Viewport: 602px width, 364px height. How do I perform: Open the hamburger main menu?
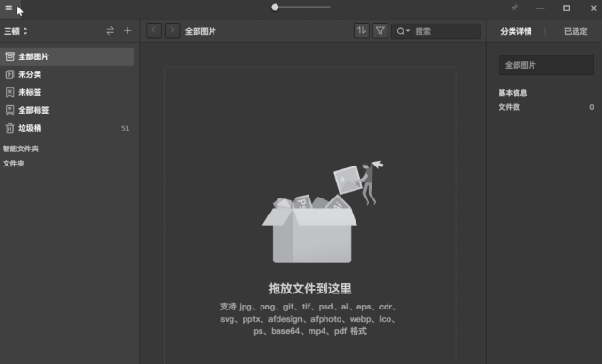(x=8, y=8)
